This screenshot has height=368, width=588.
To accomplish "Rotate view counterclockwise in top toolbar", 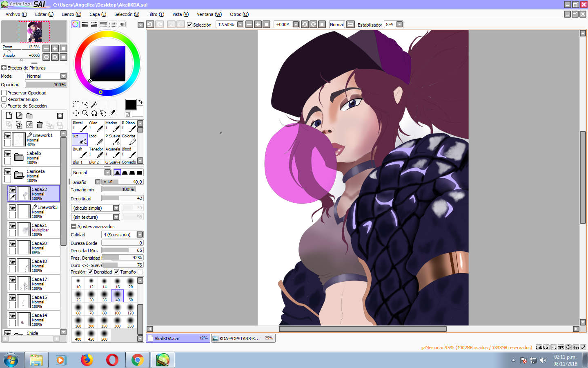I will [x=305, y=25].
